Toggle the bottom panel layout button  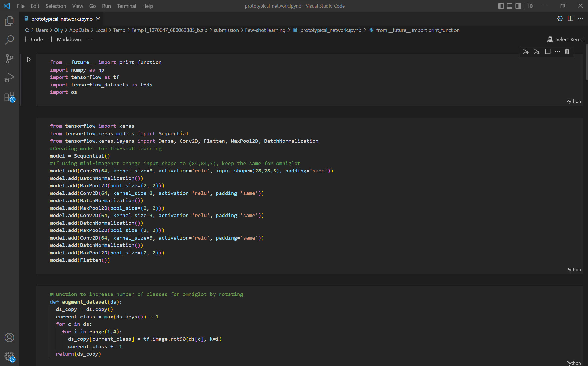tap(509, 6)
